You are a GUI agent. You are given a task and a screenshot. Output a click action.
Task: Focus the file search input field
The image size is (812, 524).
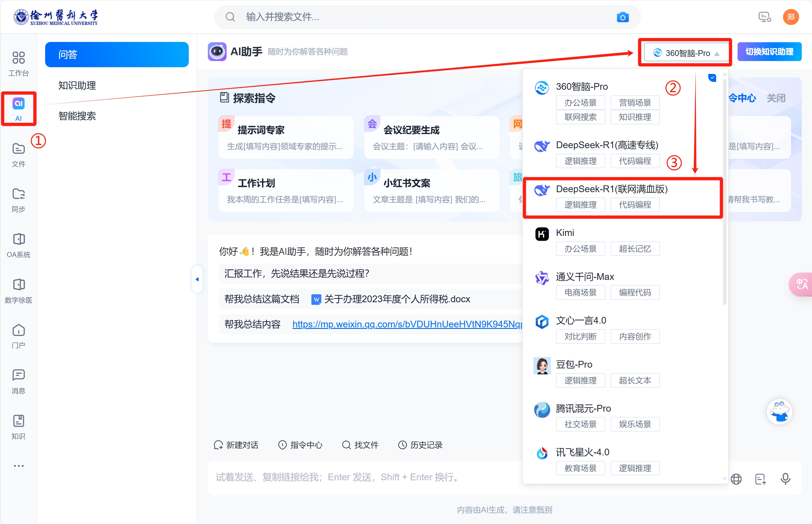428,17
